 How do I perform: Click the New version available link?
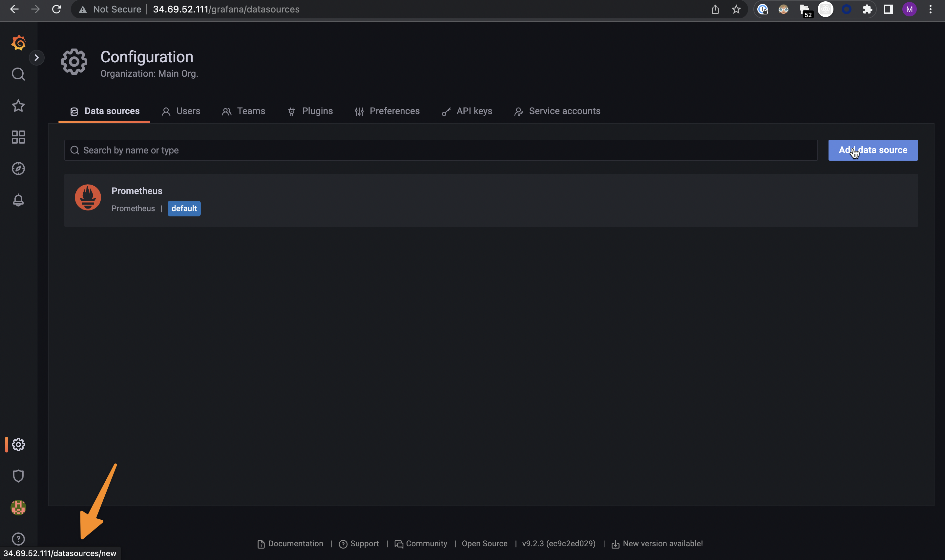[x=662, y=543]
